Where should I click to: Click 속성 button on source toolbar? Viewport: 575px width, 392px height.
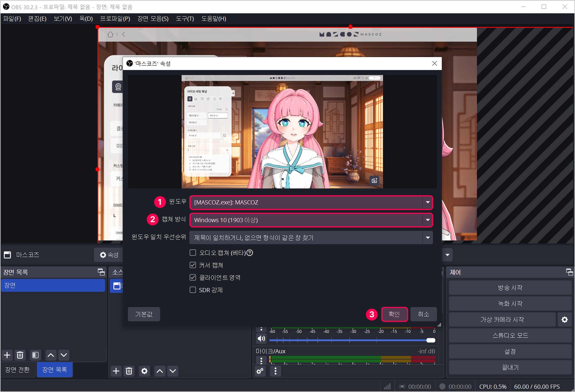coord(109,255)
